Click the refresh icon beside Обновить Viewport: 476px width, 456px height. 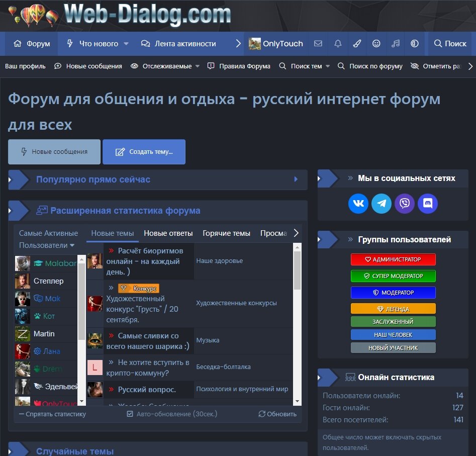(262, 414)
